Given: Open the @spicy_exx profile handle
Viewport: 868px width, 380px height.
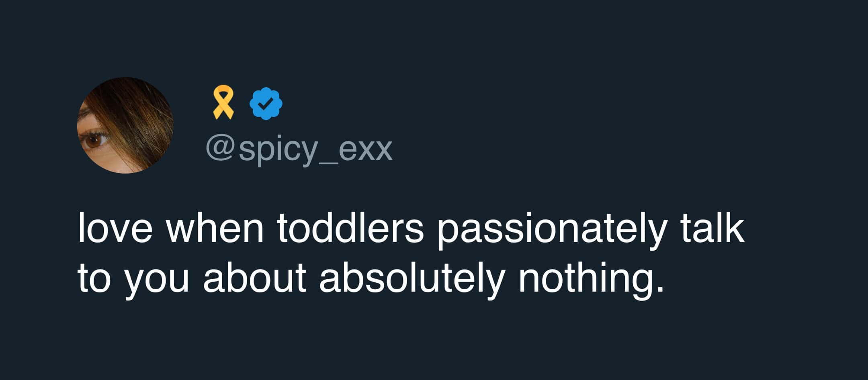Looking at the screenshot, I should [299, 149].
